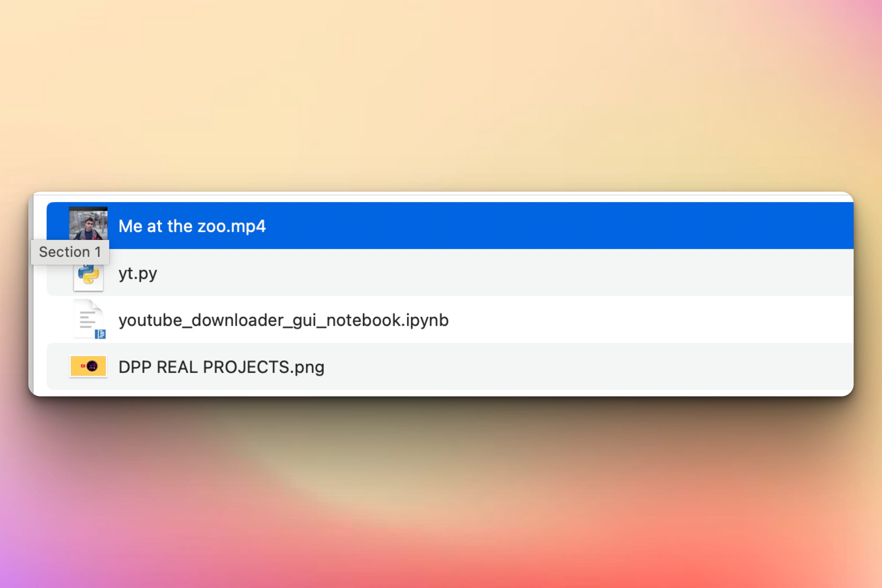
Task: Click the notebook document icon
Action: [x=87, y=319]
